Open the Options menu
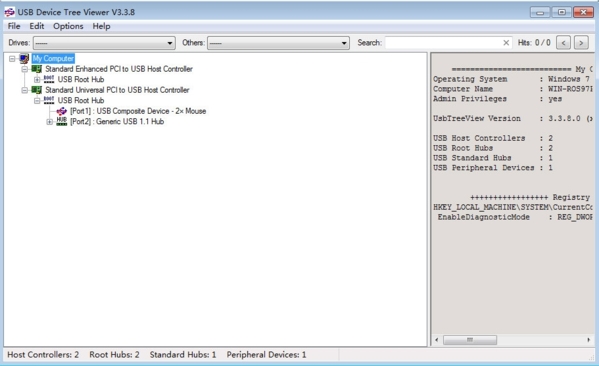The width and height of the screenshot is (599, 366). [68, 26]
